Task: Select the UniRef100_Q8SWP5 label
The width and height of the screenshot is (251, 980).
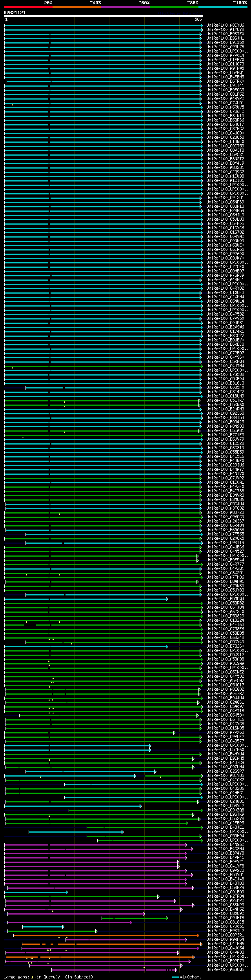Action: pyautogui.click(x=225, y=905)
